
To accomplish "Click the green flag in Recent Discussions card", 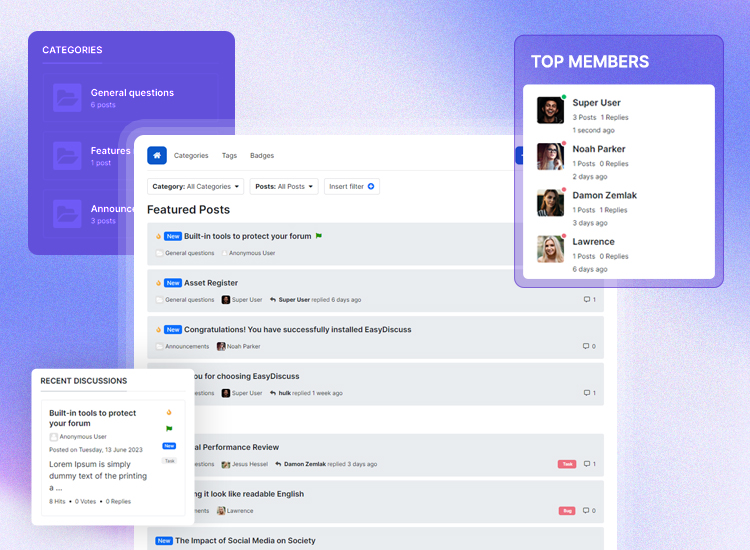I will click(x=169, y=429).
